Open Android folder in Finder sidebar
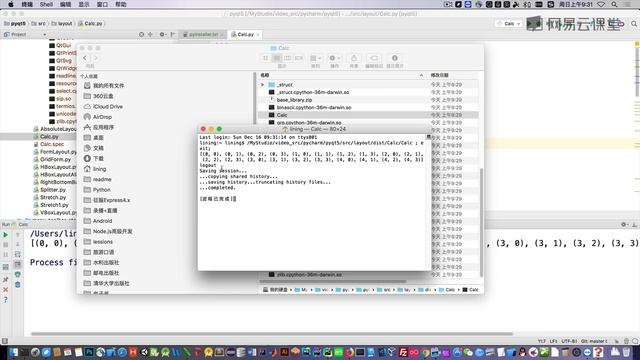The image size is (640, 360). 98,221
